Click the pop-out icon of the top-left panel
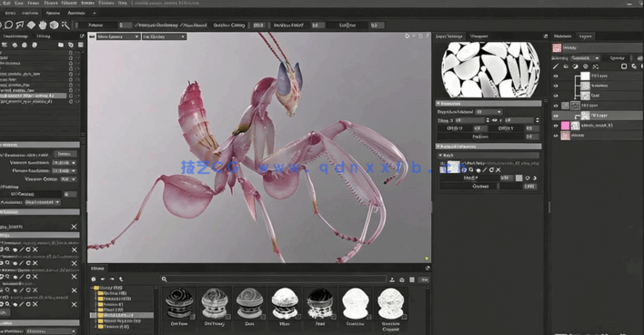 tap(82, 36)
